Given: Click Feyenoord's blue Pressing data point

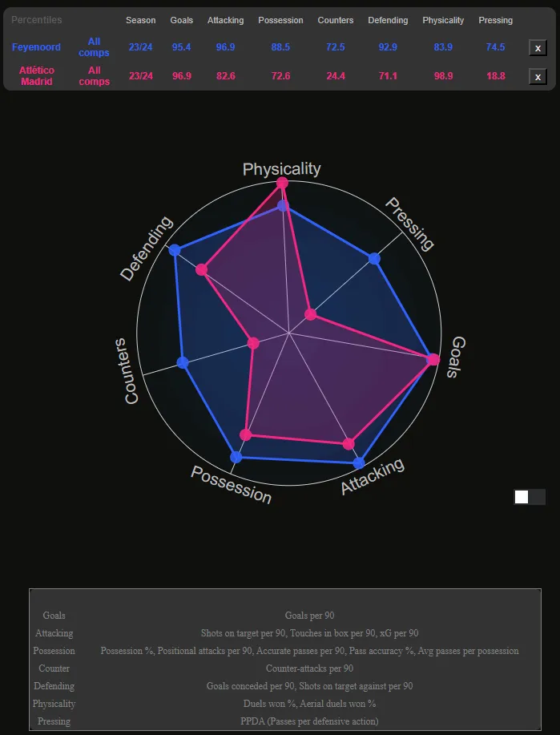Looking at the screenshot, I should [x=374, y=258].
